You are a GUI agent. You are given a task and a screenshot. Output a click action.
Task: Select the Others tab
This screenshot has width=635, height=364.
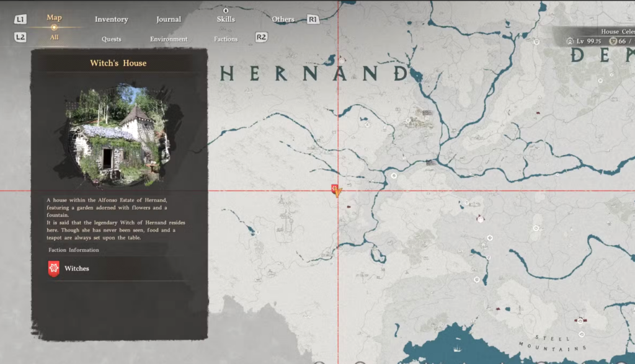pos(283,19)
